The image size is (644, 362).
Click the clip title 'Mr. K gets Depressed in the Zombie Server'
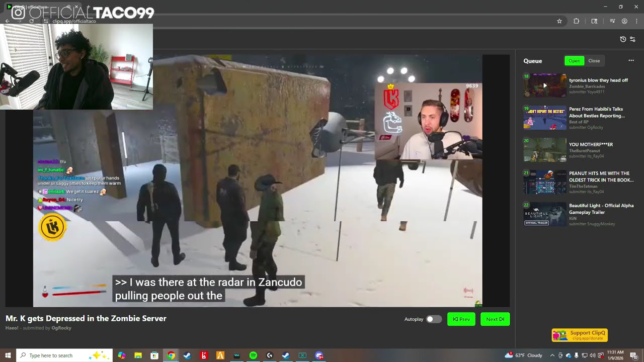tap(86, 318)
